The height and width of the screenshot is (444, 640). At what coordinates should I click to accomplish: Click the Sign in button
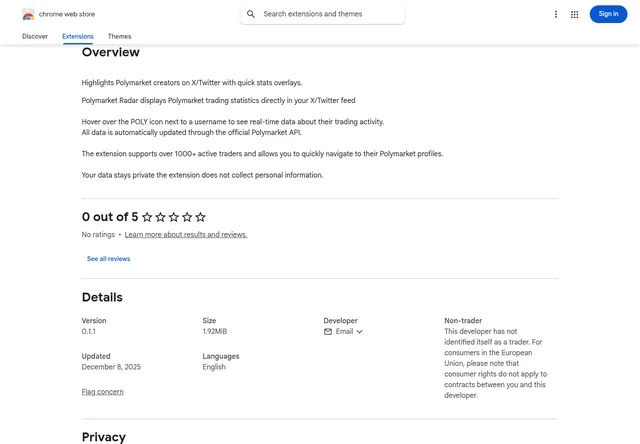[608, 14]
